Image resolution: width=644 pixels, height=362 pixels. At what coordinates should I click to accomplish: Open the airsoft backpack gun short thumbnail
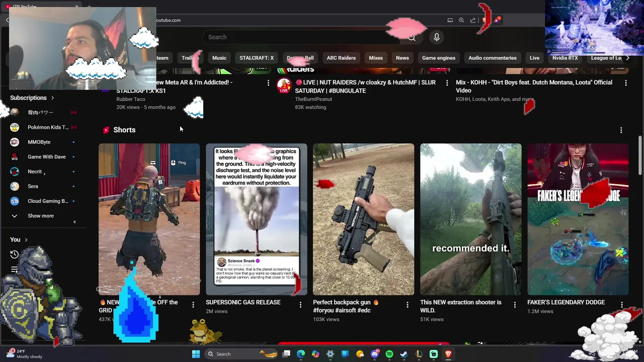click(x=363, y=219)
